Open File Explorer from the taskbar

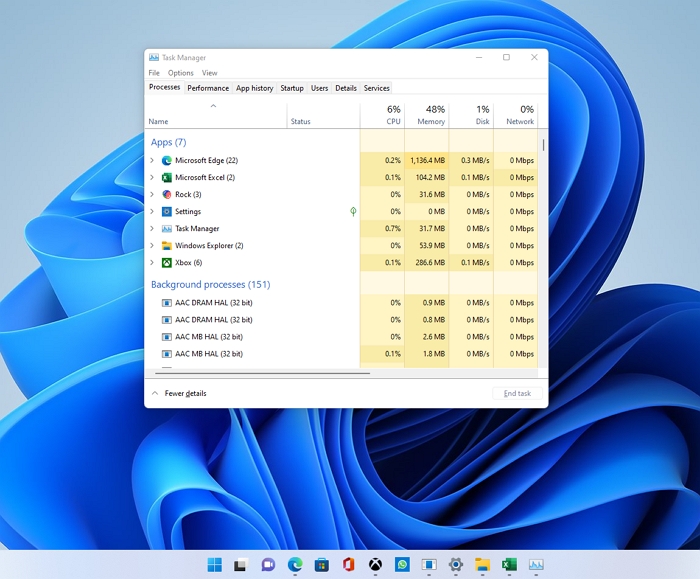[483, 565]
